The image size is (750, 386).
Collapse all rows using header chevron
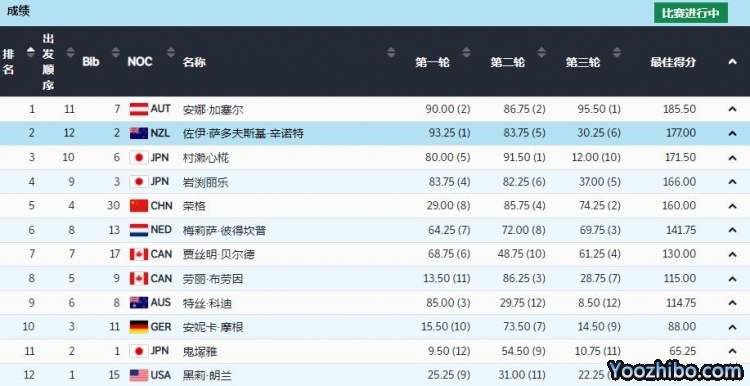pos(732,61)
